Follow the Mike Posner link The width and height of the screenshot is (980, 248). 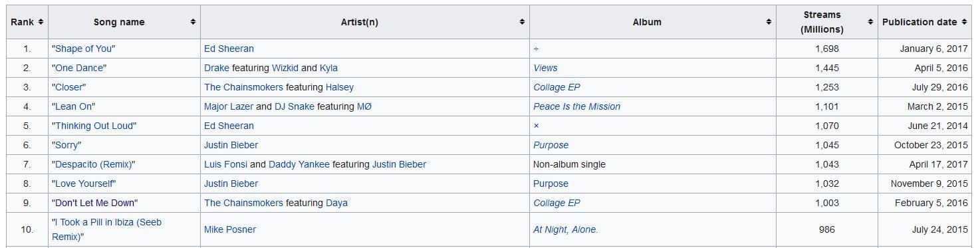click(x=230, y=229)
